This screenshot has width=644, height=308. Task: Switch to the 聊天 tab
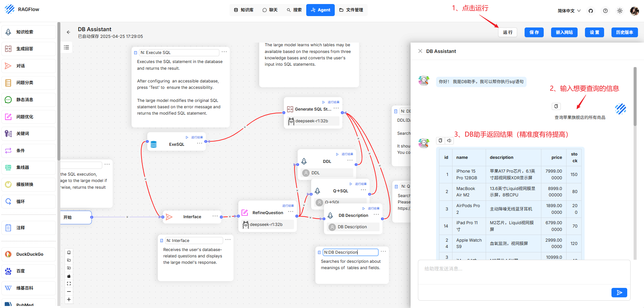click(270, 10)
